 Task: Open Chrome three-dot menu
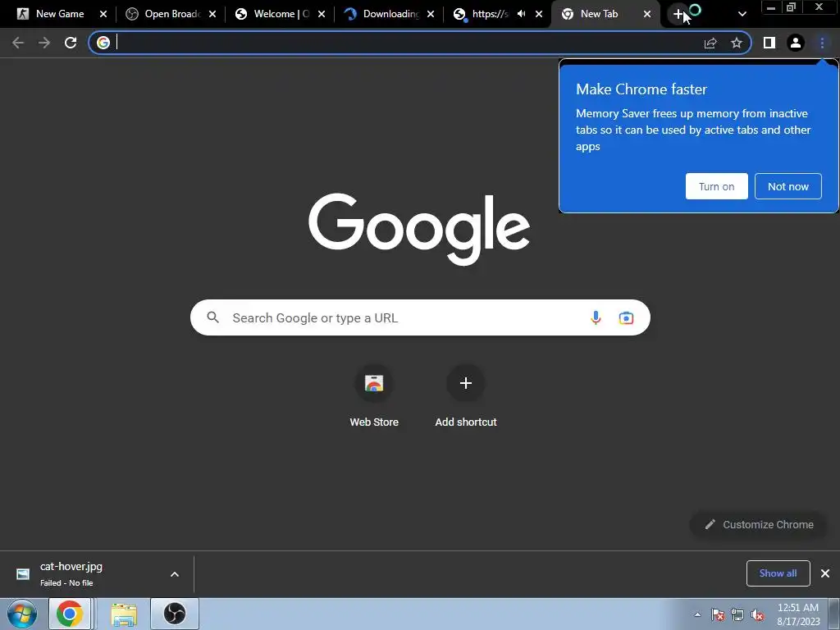pyautogui.click(x=822, y=43)
